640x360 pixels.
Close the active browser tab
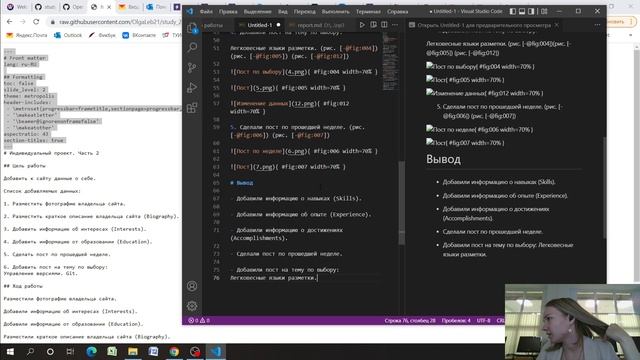click(109, 7)
